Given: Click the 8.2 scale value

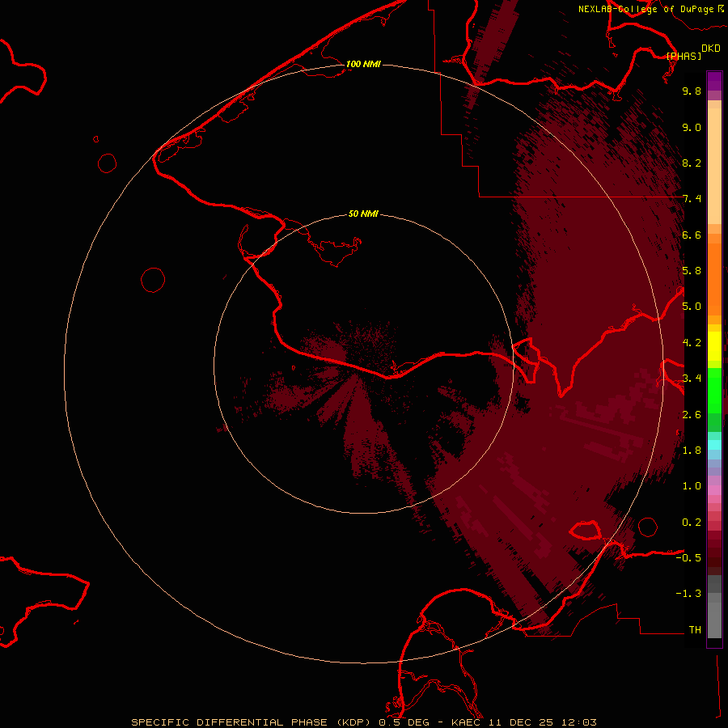Looking at the screenshot, I should click(x=692, y=163).
